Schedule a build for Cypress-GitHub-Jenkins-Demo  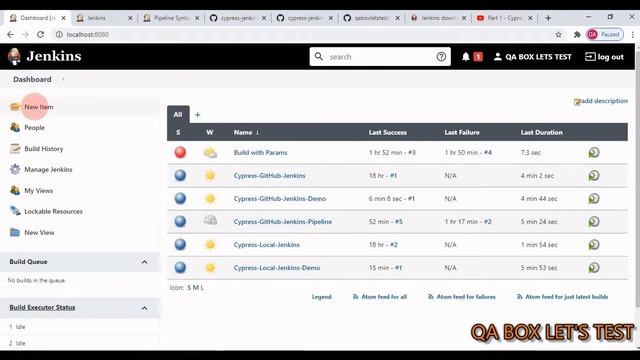(594, 199)
